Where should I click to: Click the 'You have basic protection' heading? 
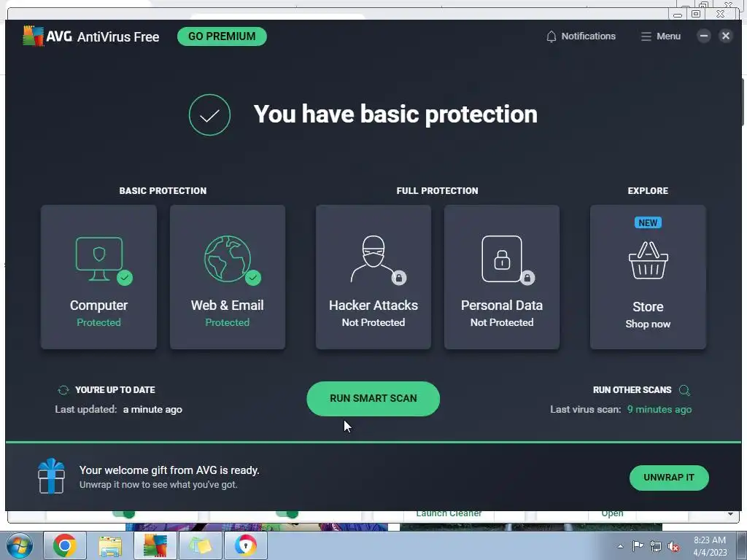click(x=395, y=114)
